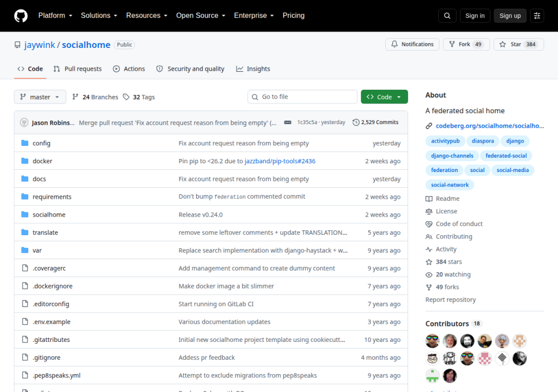Switch to the Pull requests tab
Screen dimensions: 558x392
[x=77, y=69]
